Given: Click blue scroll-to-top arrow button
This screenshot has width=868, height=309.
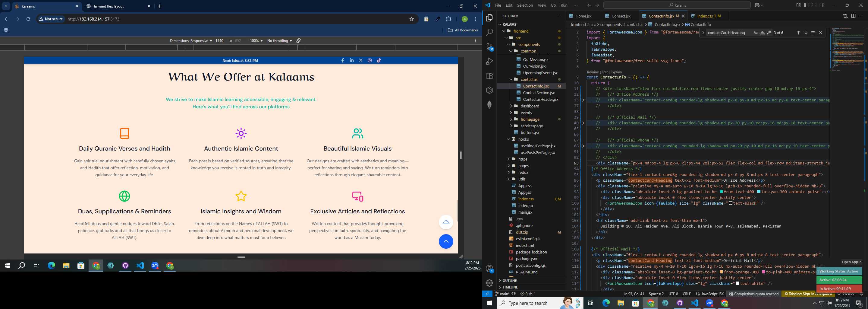Looking at the screenshot, I should coord(446,241).
